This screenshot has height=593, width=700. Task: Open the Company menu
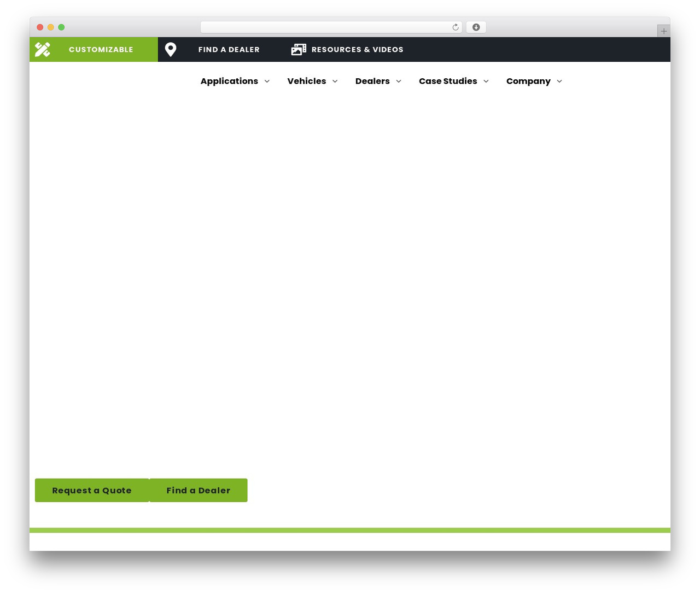528,81
